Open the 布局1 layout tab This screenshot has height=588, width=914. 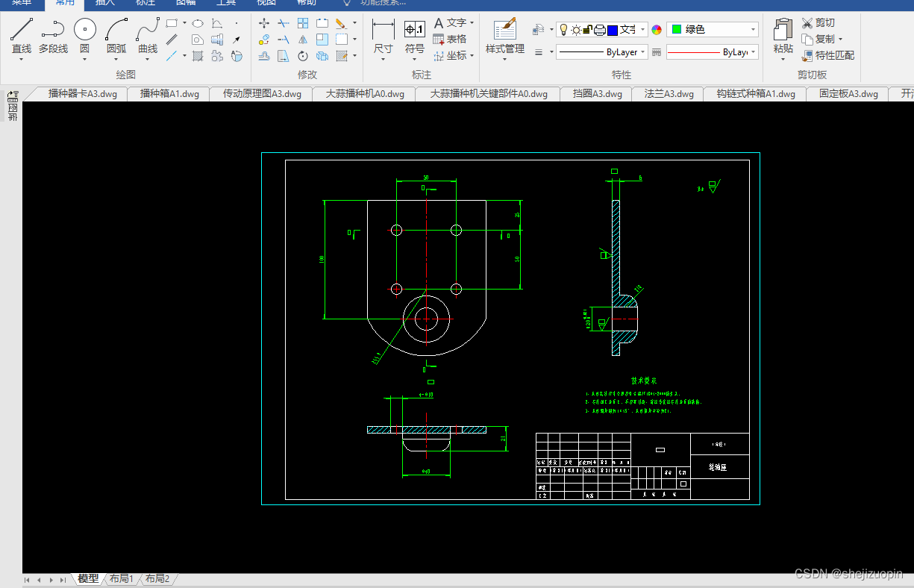point(122,579)
